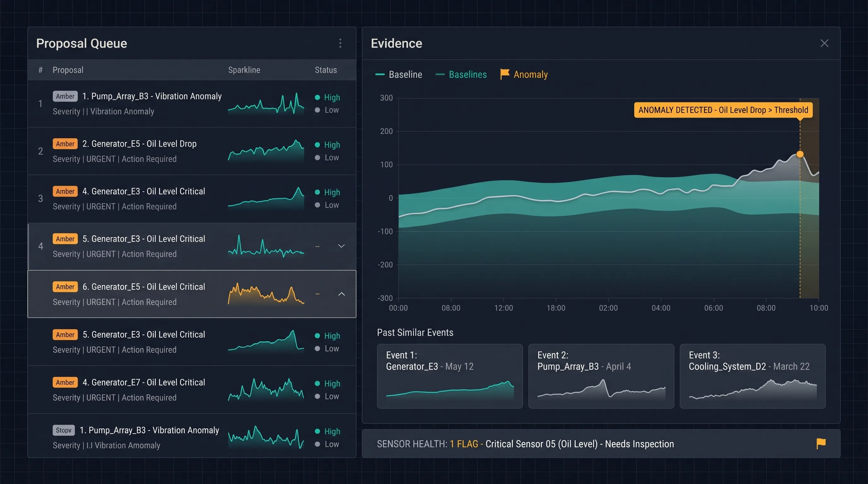This screenshot has width=868, height=484.
Task: Open sparkline of Stopv Pump_Array_B3 row
Action: click(x=266, y=437)
